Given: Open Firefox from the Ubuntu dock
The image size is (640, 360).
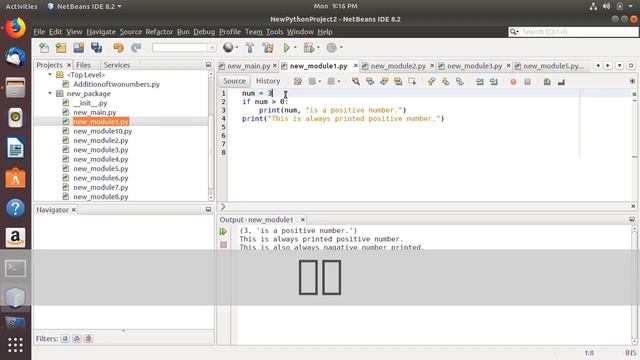Looking at the screenshot, I should pyautogui.click(x=16, y=28).
